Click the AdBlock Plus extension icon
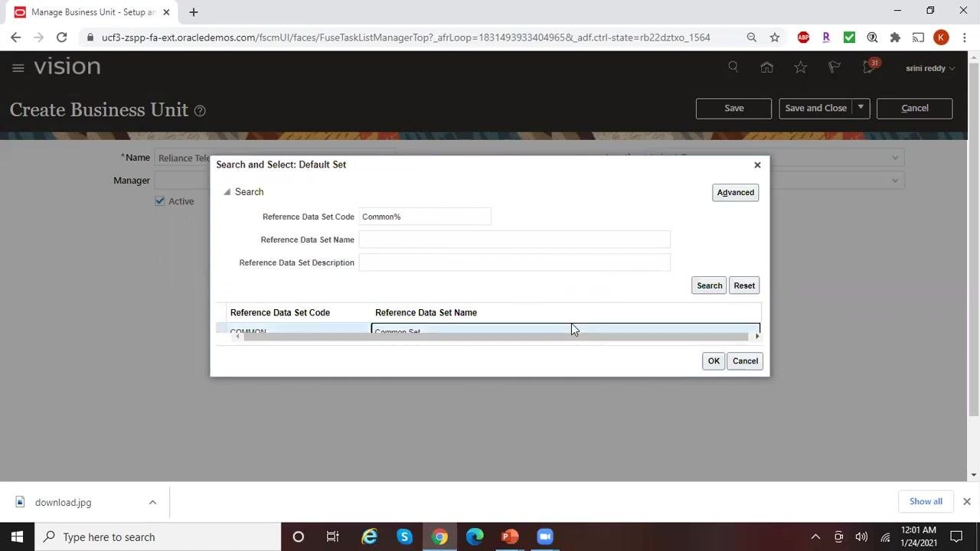This screenshot has width=980, height=551. tap(803, 37)
